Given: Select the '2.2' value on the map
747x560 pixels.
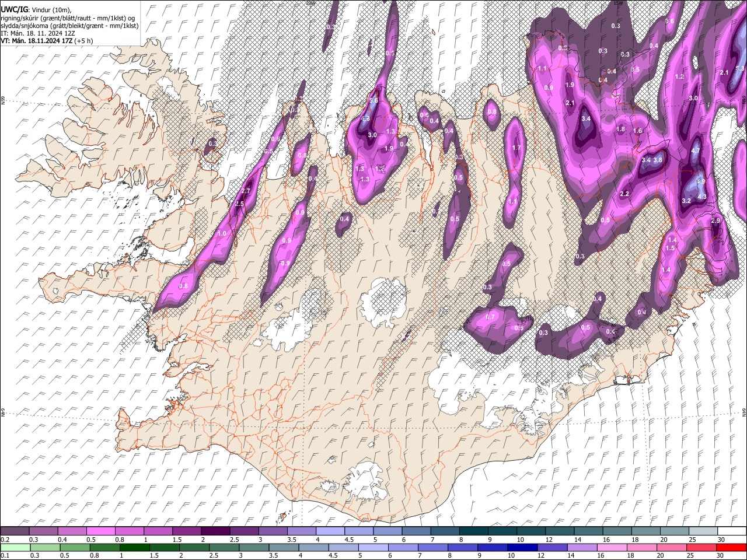Looking at the screenshot, I should (624, 194).
